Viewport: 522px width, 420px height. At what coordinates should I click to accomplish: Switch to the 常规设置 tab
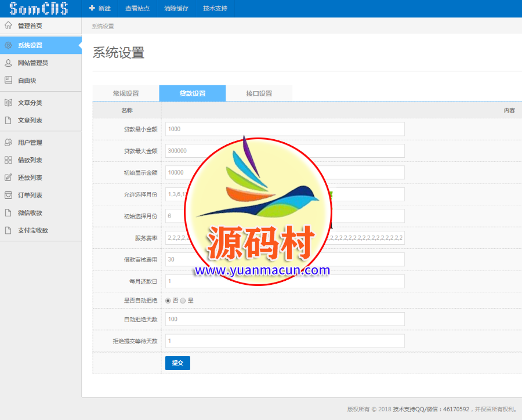(x=126, y=93)
